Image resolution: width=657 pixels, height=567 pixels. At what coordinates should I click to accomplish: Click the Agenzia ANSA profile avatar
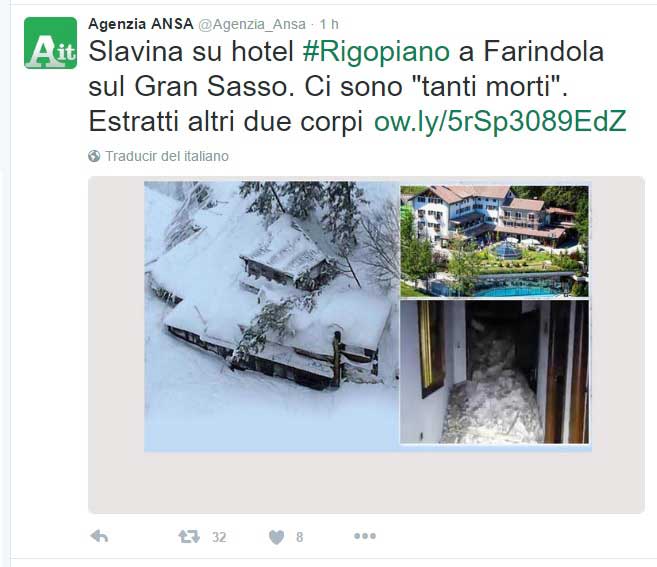tap(51, 43)
